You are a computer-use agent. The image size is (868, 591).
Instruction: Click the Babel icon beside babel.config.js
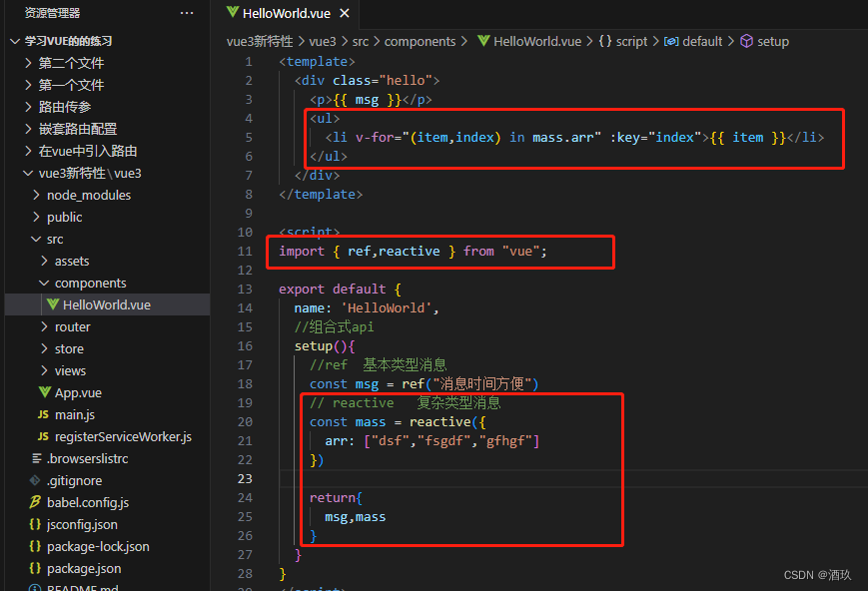coord(35,502)
